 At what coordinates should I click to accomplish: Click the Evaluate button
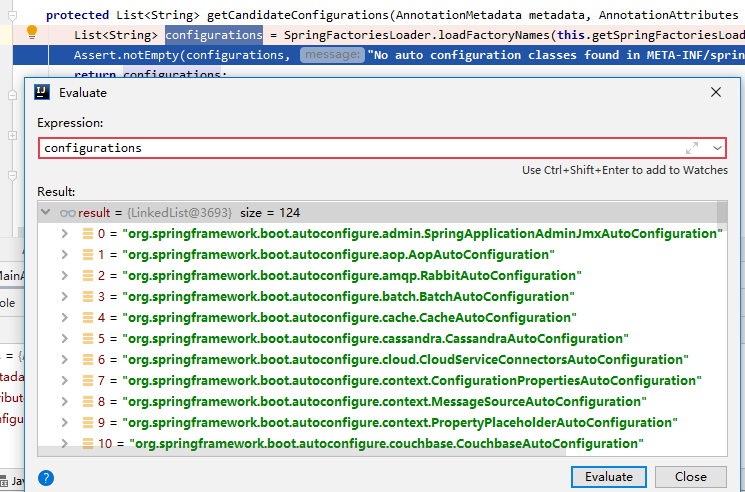(x=609, y=476)
